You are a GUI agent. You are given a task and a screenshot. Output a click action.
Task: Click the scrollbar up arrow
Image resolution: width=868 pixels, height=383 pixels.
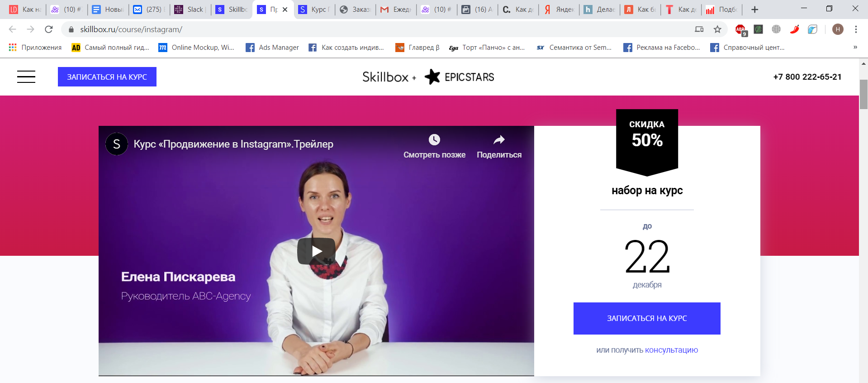pos(863,63)
